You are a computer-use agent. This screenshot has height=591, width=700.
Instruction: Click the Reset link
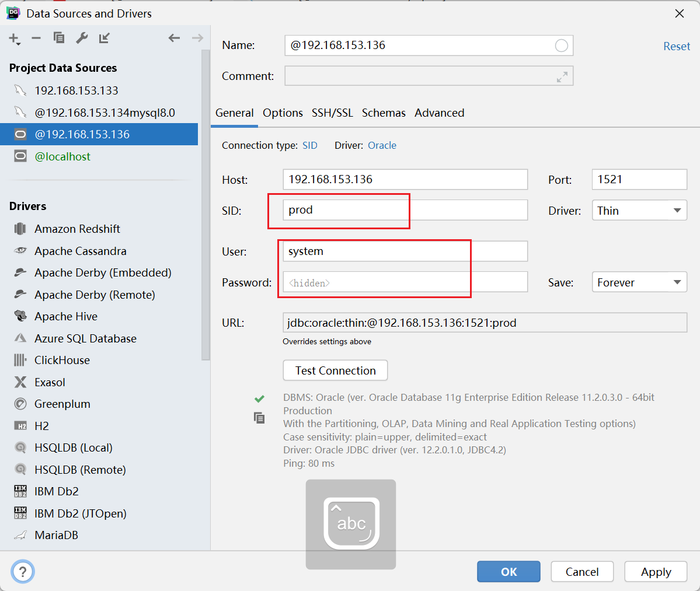[x=676, y=47]
